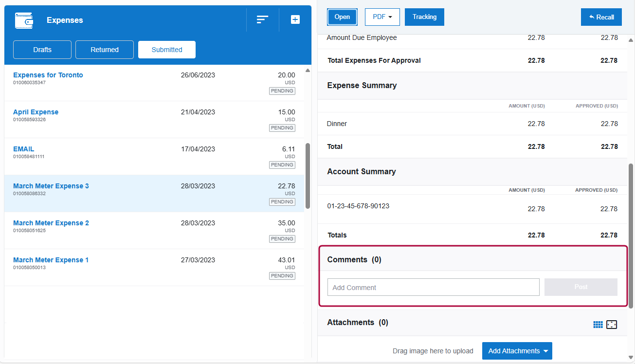Switch attachments to grid view
635x364 pixels.
[598, 325]
